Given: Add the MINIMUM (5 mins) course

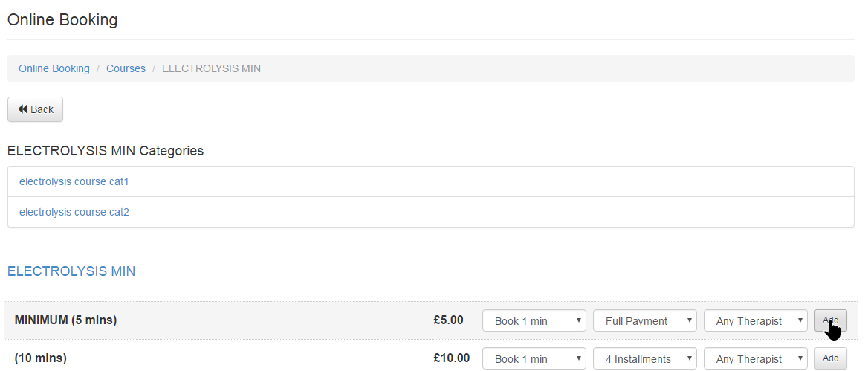Looking at the screenshot, I should [x=830, y=320].
